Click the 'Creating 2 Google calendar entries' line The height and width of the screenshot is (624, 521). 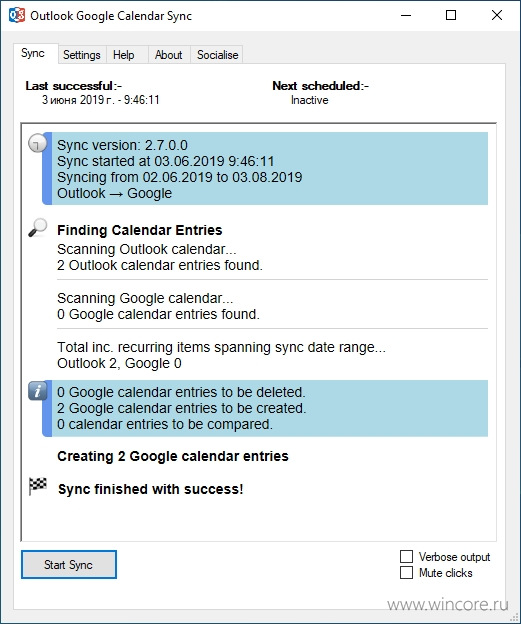[x=173, y=456]
